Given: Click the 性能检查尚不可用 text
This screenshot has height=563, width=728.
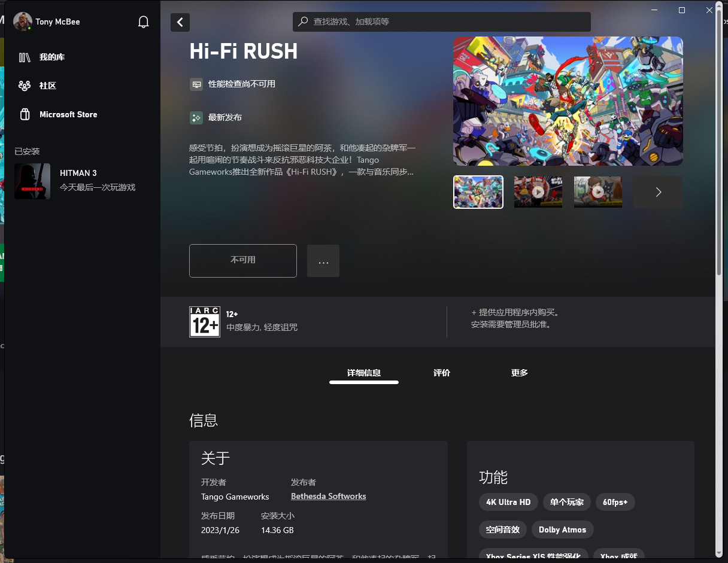Looking at the screenshot, I should point(242,84).
